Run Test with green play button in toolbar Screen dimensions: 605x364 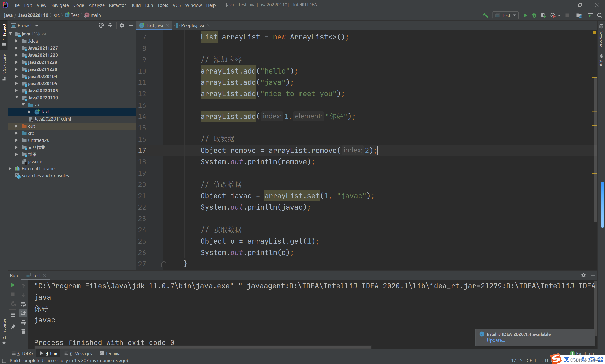point(525,15)
